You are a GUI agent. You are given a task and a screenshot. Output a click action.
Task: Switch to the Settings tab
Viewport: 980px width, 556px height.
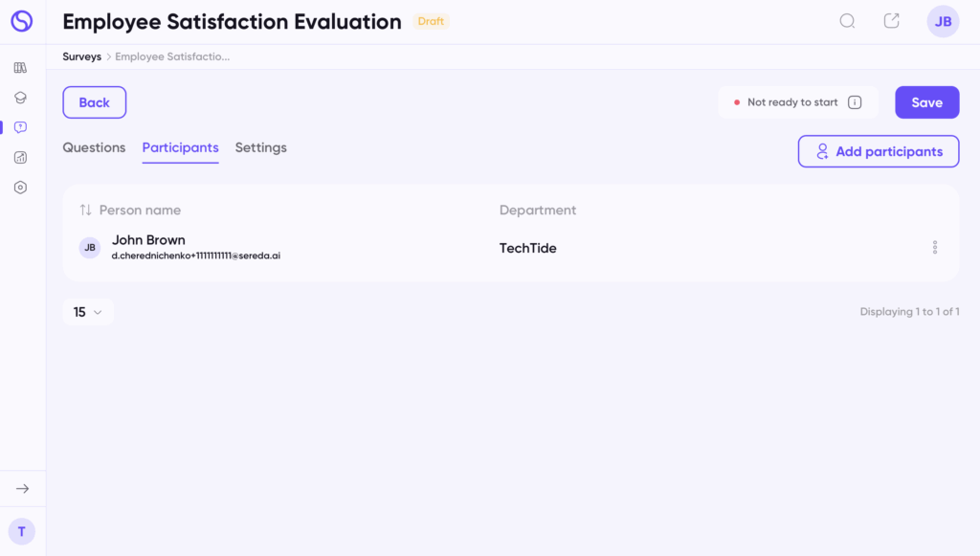point(260,147)
